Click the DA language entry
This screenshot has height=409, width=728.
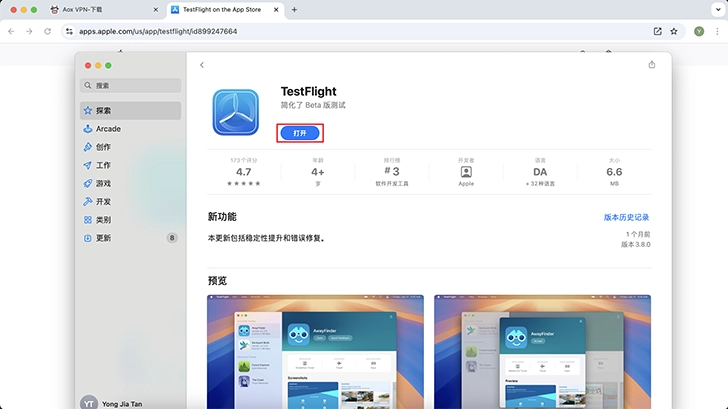point(540,172)
